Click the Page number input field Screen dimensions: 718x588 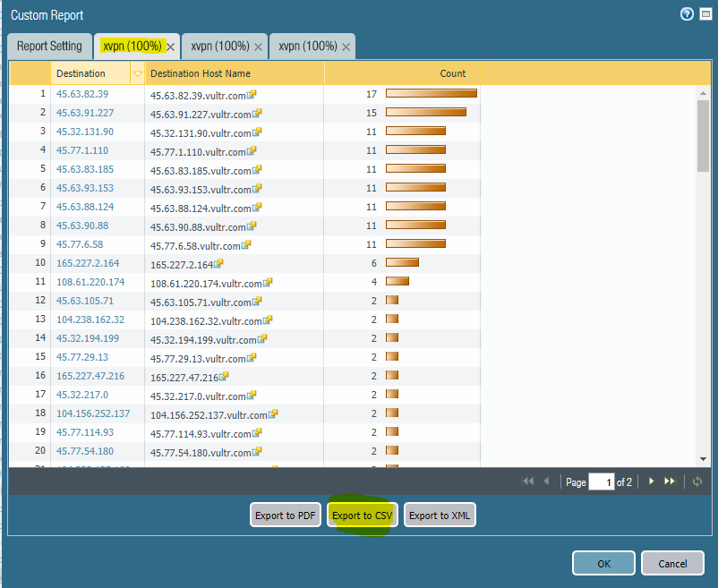(601, 482)
